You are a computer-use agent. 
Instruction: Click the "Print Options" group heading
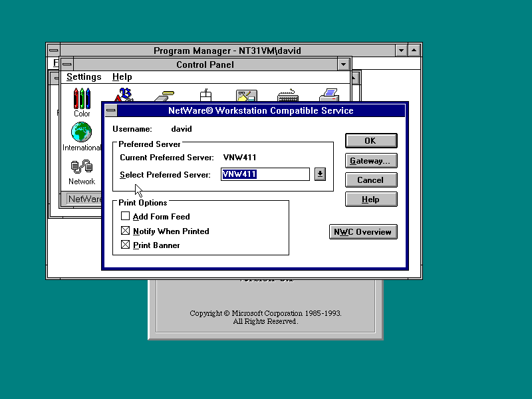tap(143, 203)
